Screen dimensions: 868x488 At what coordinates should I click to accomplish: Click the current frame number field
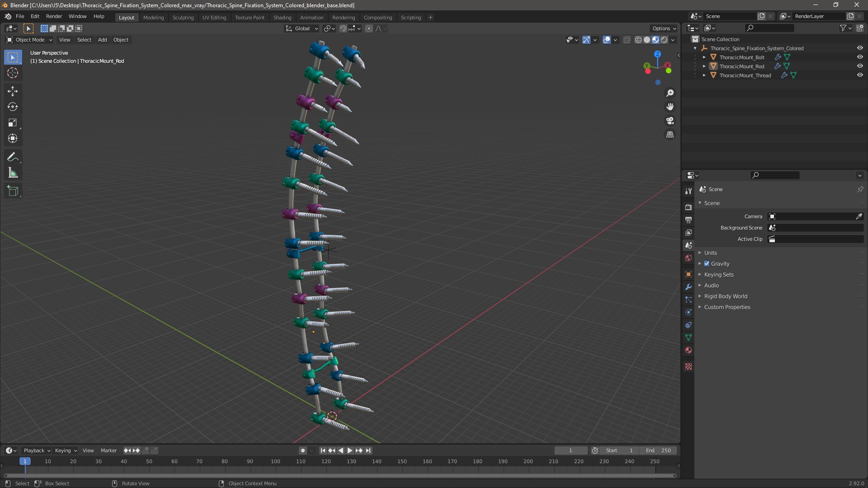(571, 450)
